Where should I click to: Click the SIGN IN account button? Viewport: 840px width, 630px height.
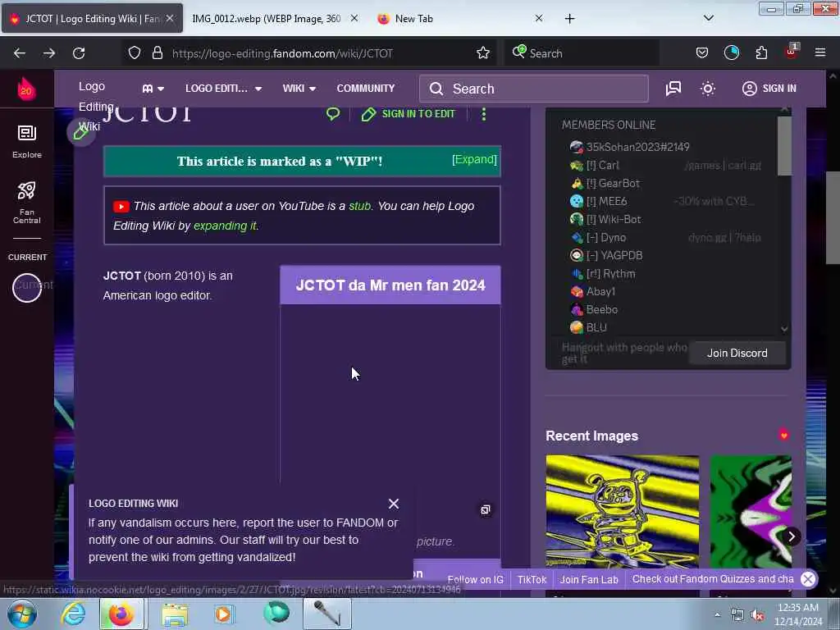(769, 89)
